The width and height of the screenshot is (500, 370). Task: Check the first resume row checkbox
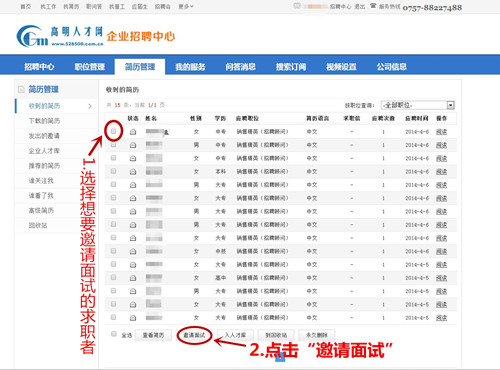(114, 131)
